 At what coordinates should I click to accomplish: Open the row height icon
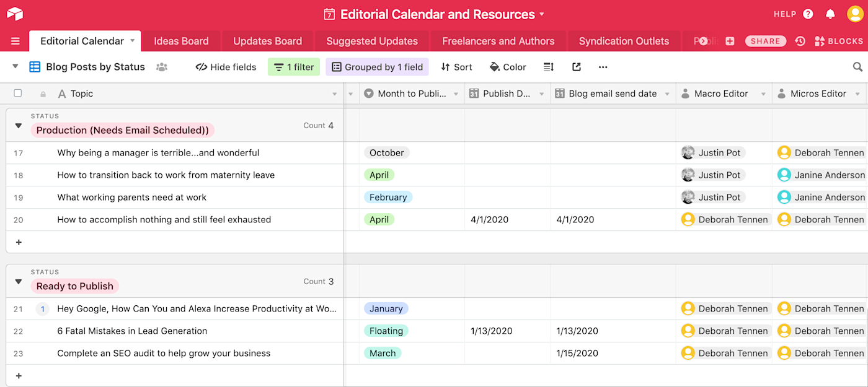point(549,67)
